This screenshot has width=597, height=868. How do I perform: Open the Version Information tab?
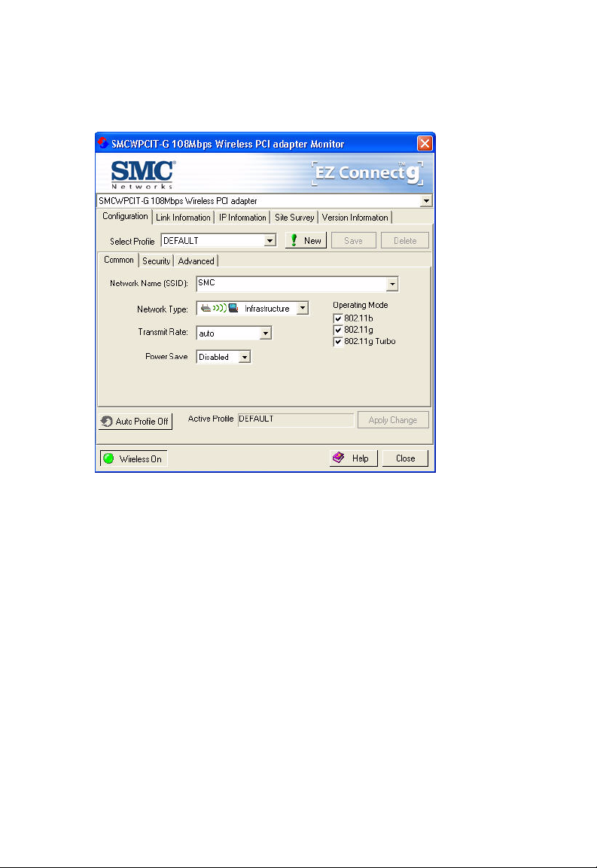pos(355,217)
